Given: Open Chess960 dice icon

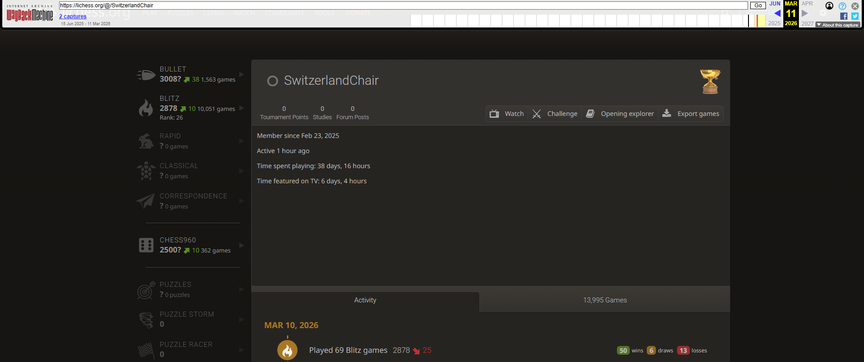Looking at the screenshot, I should pyautogui.click(x=146, y=245).
